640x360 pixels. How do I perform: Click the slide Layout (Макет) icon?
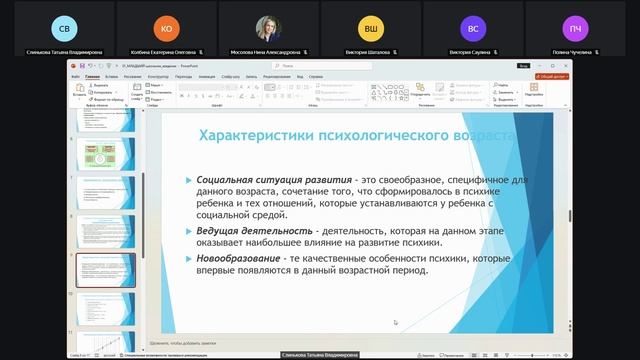148,85
